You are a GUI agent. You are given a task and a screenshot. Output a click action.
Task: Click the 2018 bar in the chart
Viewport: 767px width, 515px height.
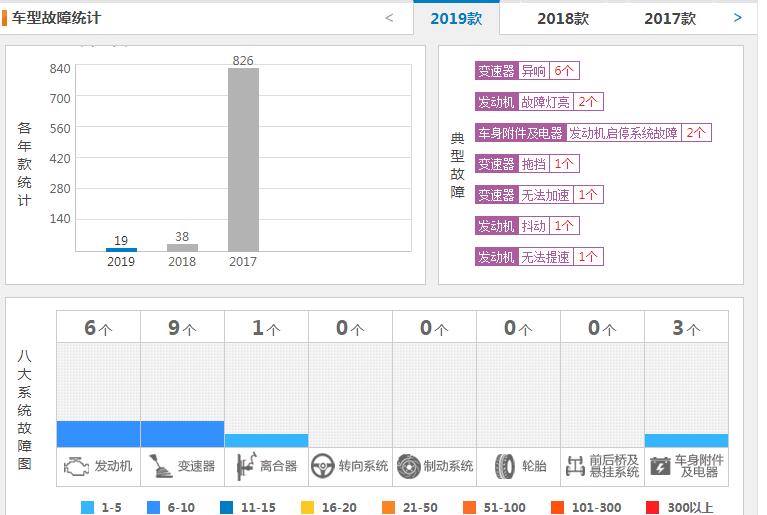(x=182, y=247)
